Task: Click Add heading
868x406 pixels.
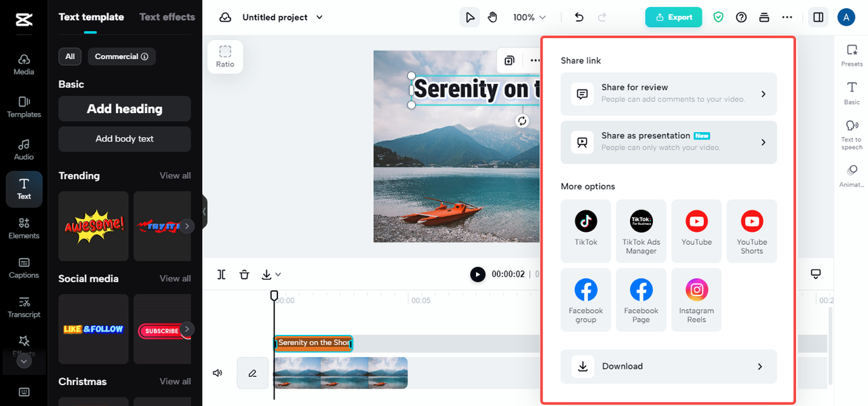Action: tap(125, 108)
